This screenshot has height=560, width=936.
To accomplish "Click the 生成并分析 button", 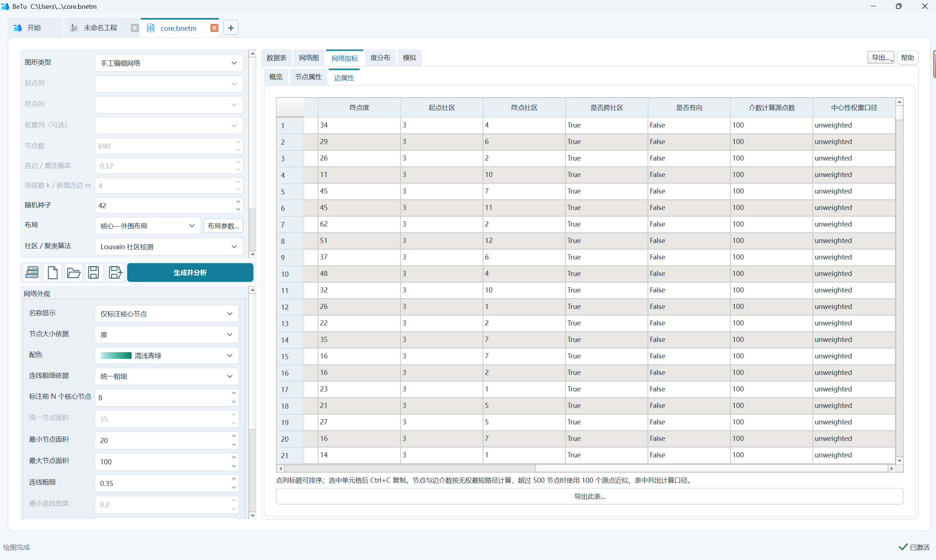I will 190,272.
